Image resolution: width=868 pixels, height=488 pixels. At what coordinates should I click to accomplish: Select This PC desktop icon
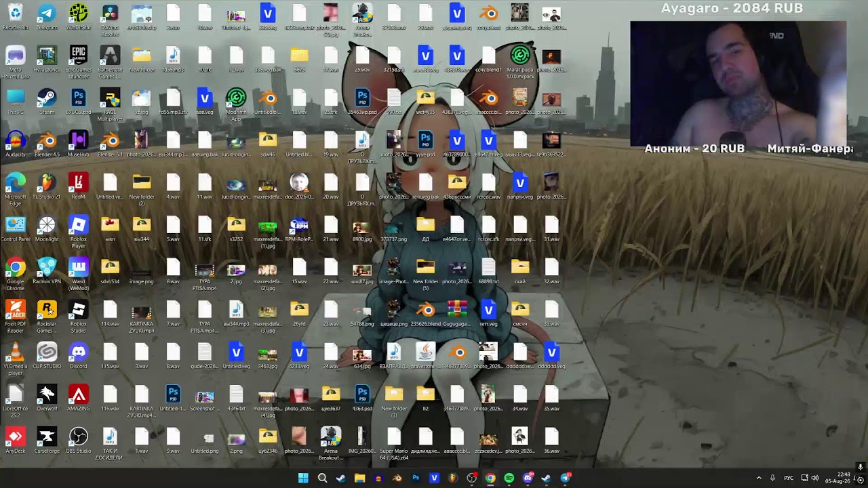point(15,102)
